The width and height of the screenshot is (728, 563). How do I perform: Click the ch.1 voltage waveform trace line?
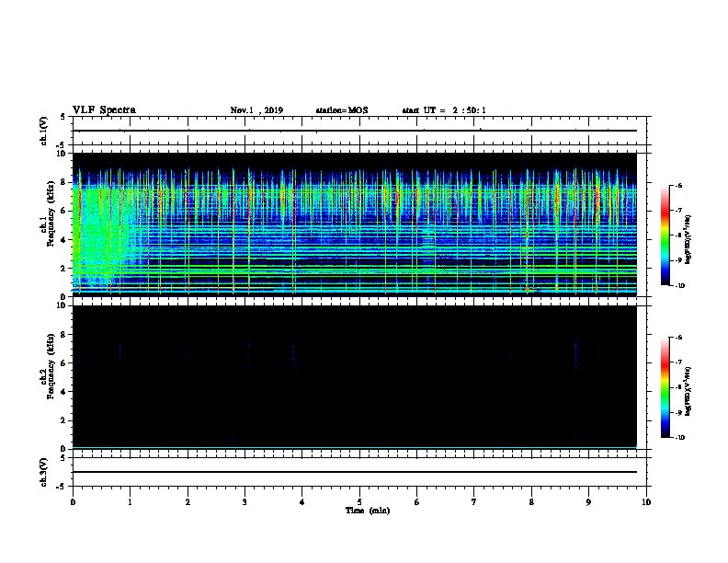pos(355,131)
